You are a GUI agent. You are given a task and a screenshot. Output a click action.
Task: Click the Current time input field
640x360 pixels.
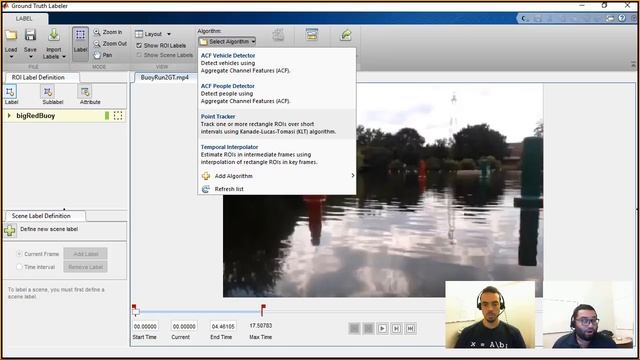point(184,327)
